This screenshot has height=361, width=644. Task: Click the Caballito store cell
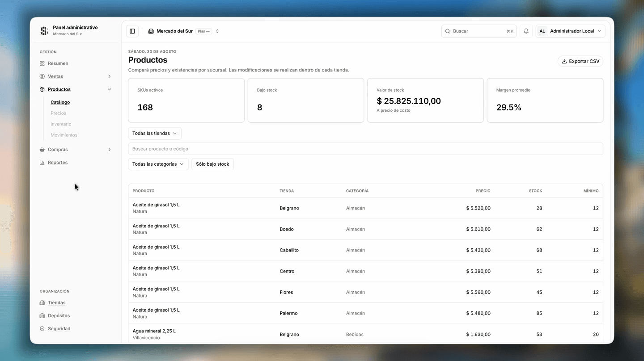[x=289, y=250]
